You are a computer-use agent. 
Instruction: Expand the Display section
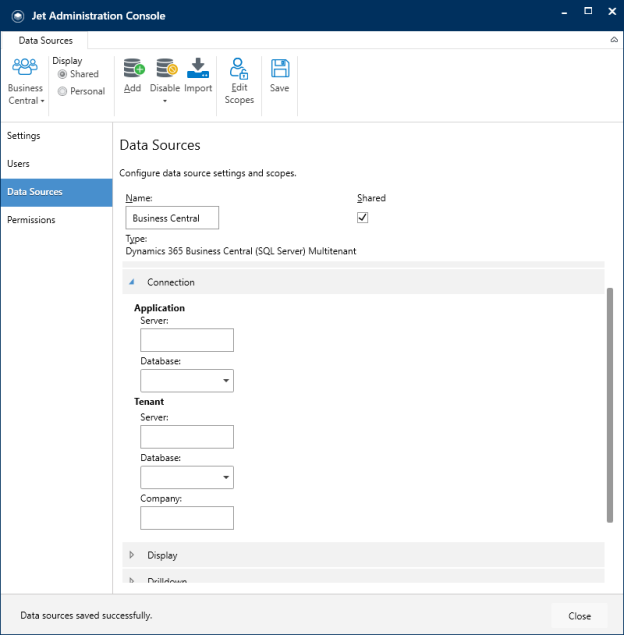pyautogui.click(x=132, y=555)
